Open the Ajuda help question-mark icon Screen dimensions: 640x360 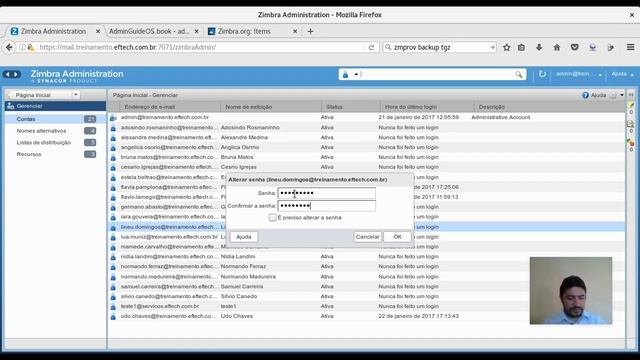point(585,95)
